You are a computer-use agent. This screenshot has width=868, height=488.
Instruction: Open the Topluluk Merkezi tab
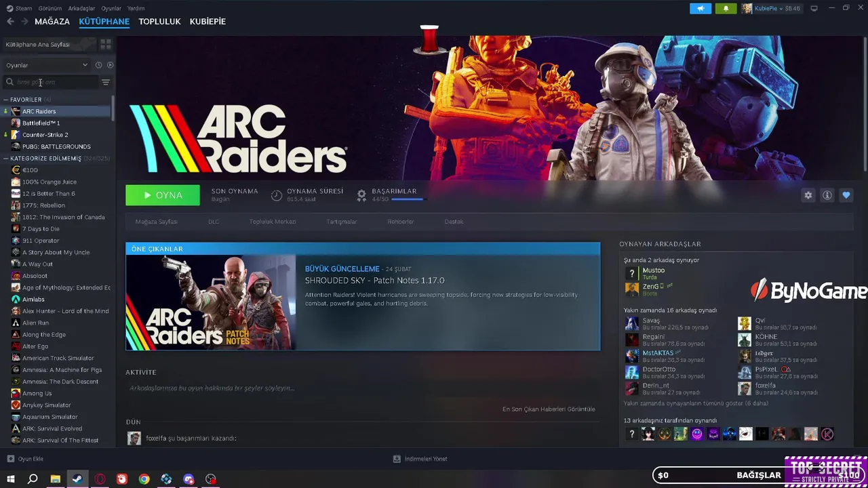point(273,222)
